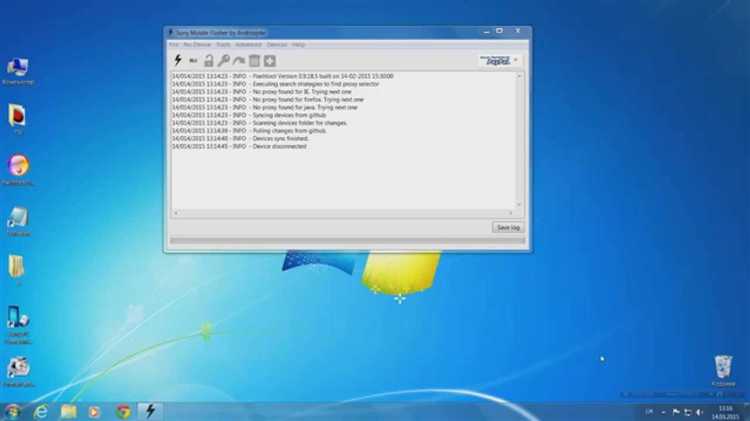Select the 'No proxy found for IE' log line

point(262,92)
